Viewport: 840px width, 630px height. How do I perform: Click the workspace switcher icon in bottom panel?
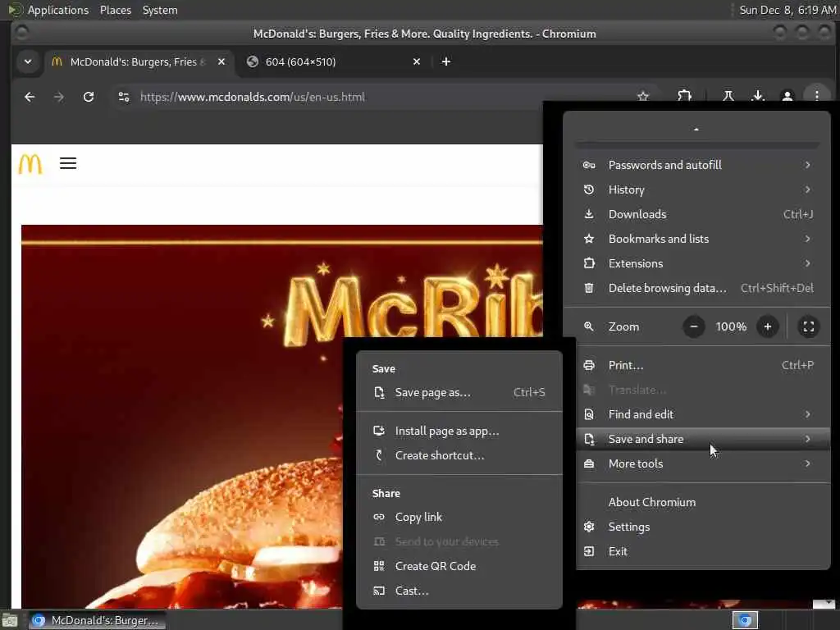pos(745,620)
